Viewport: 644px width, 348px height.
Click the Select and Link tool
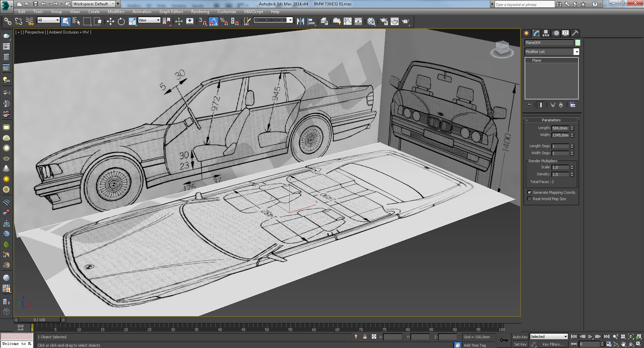click(7, 21)
